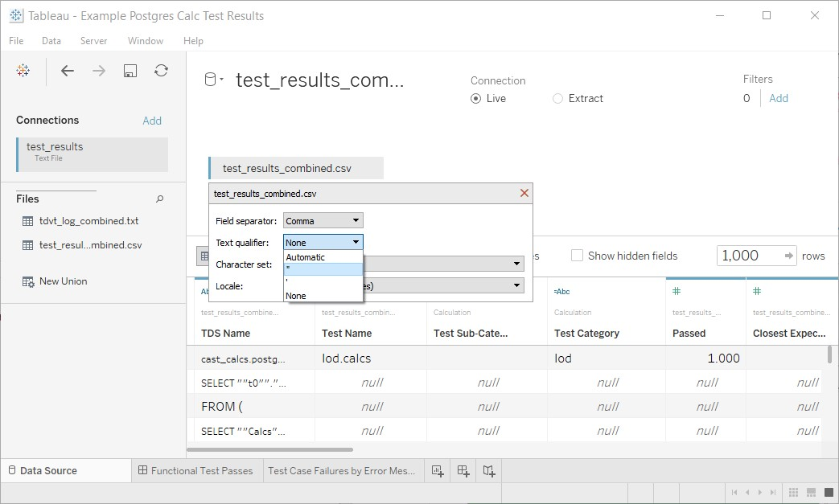The width and height of the screenshot is (839, 504).
Task: Expand the Locale dropdown
Action: 517,285
